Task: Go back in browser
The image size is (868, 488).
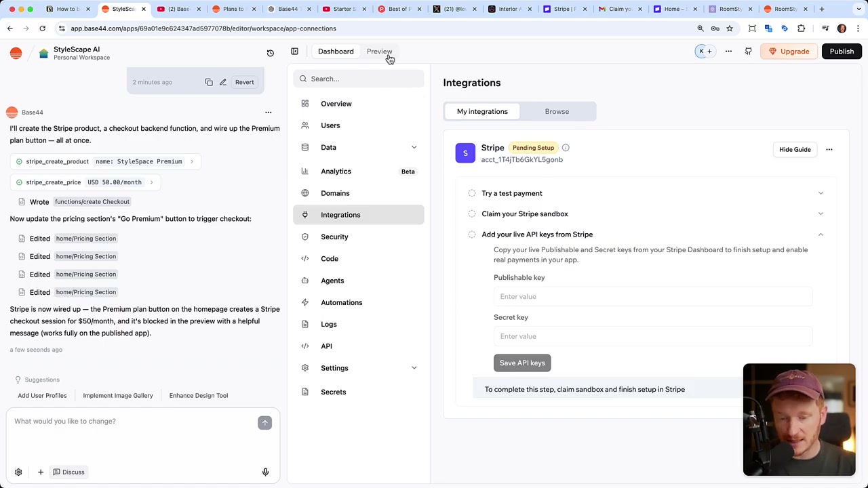Action: (x=9, y=28)
